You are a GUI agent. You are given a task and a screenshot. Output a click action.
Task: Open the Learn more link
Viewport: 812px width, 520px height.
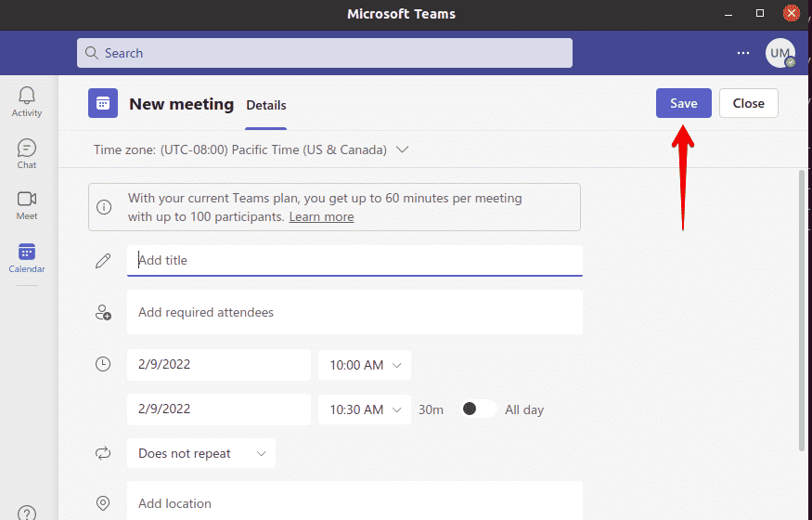click(321, 216)
